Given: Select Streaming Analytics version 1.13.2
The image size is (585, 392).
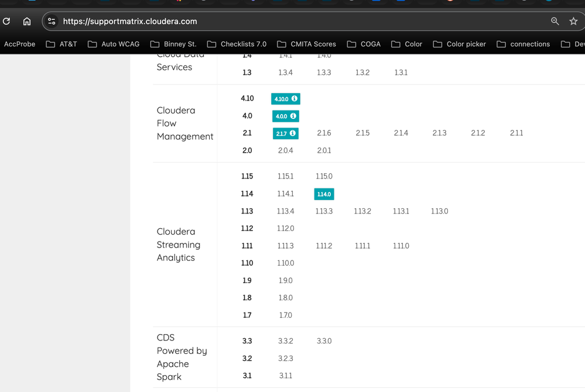Looking at the screenshot, I should [362, 211].
